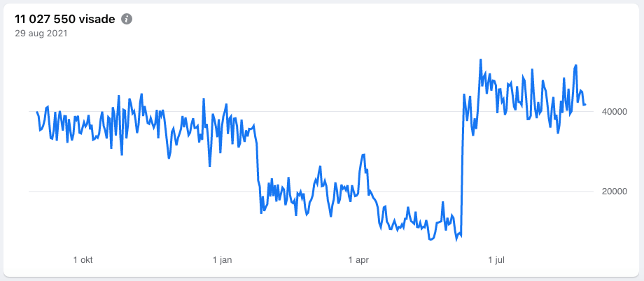644x281 pixels.
Task: Click the line's peak just after 1 apr
Action: 363,154
